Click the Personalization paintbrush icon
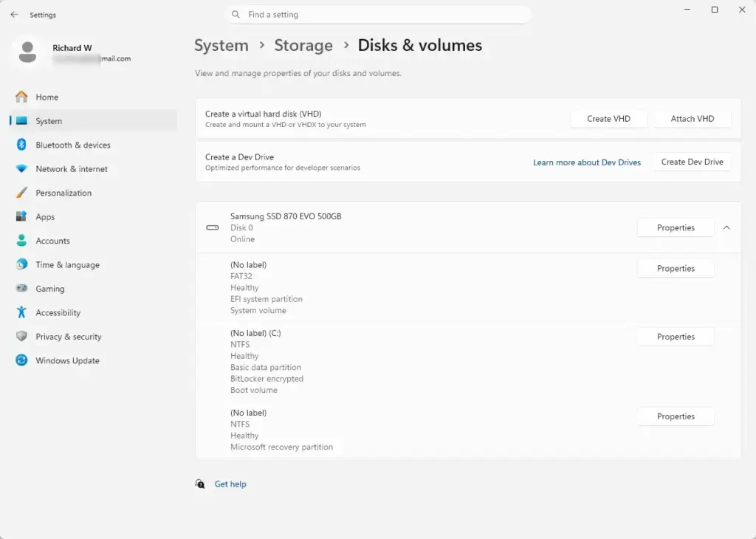Screen dimensions: 756x539 tap(21, 193)
